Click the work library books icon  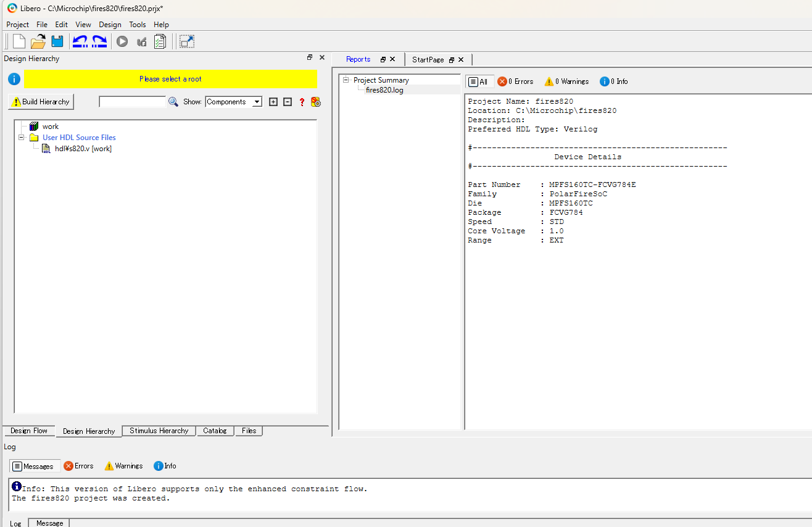(34, 126)
